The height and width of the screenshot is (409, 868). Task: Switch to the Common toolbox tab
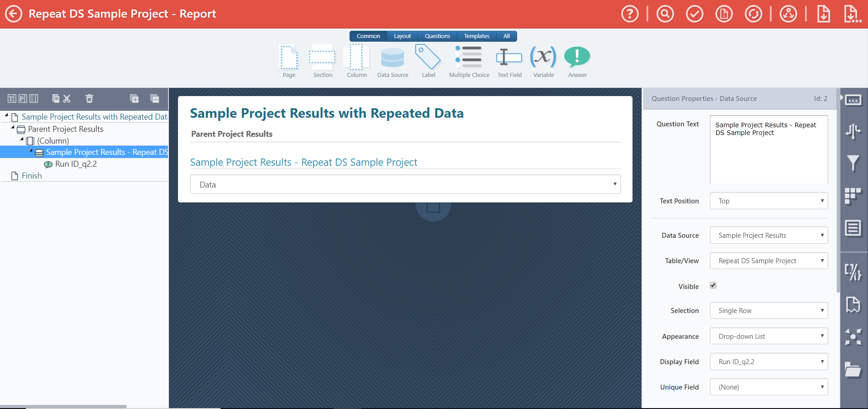368,36
